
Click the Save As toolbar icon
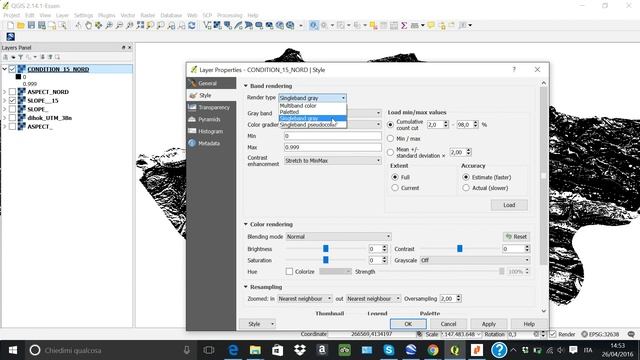pos(42,25)
